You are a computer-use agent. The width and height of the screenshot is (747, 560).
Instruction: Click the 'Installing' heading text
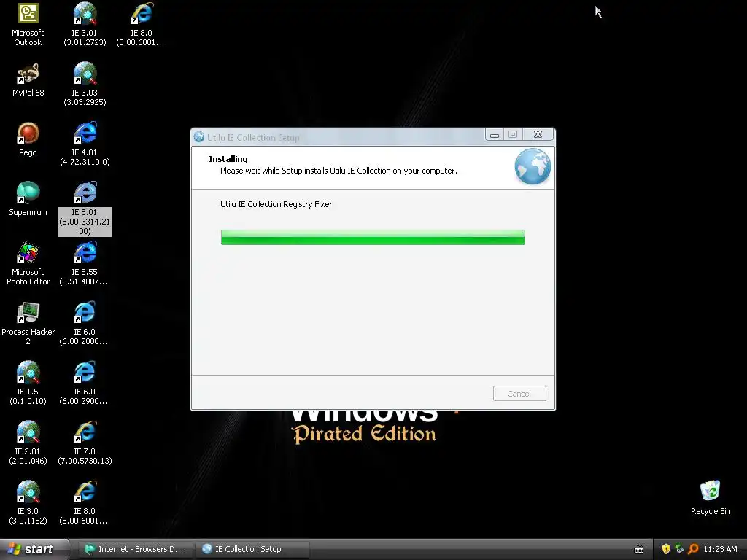pos(228,159)
